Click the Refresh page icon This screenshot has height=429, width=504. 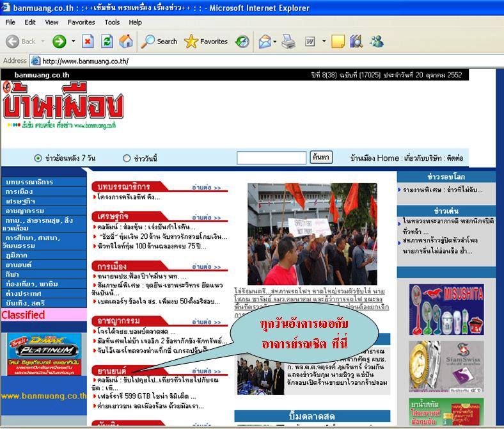107,42
